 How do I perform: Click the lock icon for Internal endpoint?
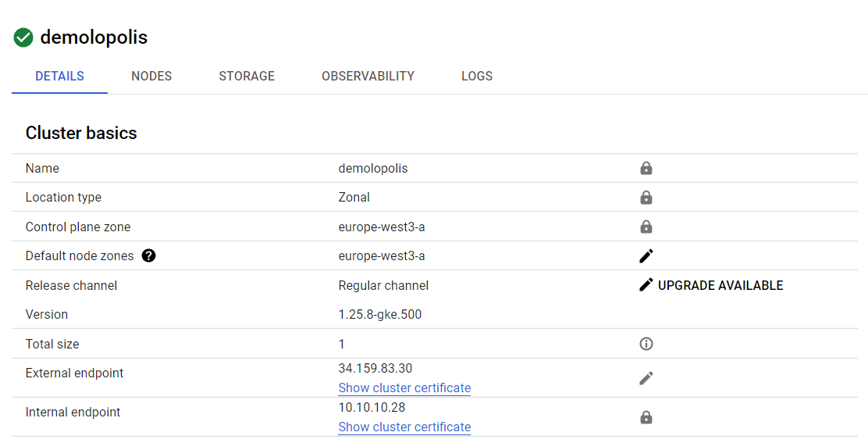[x=646, y=417]
